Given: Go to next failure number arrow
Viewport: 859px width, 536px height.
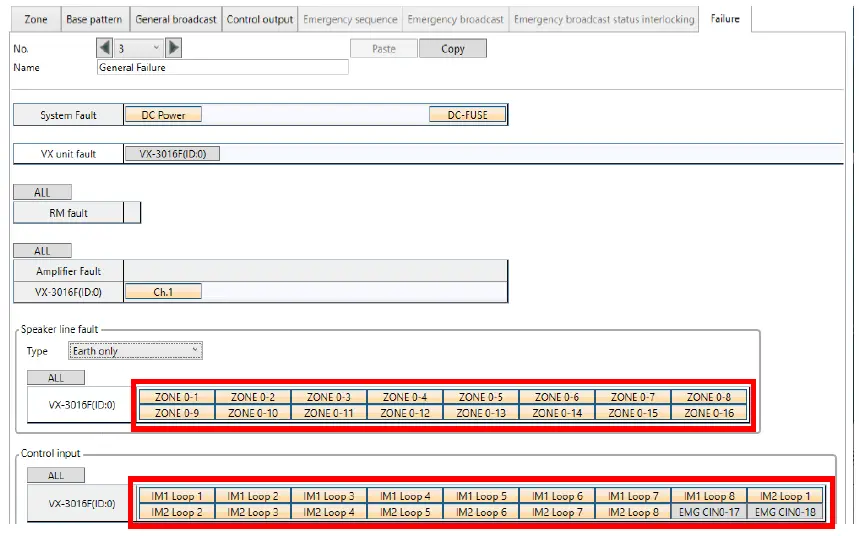Looking at the screenshot, I should pyautogui.click(x=173, y=48).
